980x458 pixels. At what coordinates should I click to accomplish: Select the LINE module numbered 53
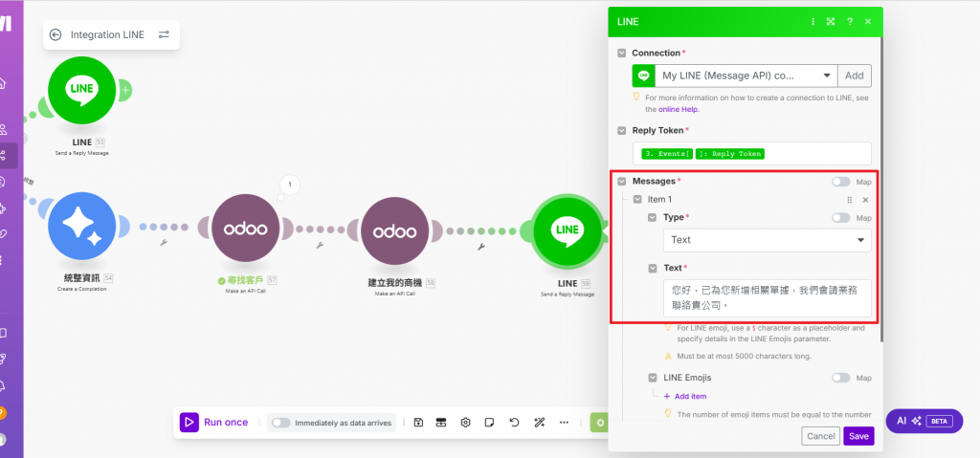82,90
